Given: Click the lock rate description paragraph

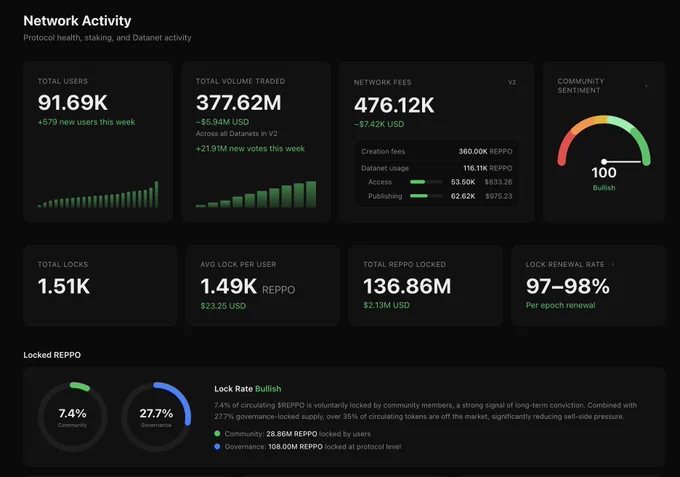Looking at the screenshot, I should (x=425, y=411).
